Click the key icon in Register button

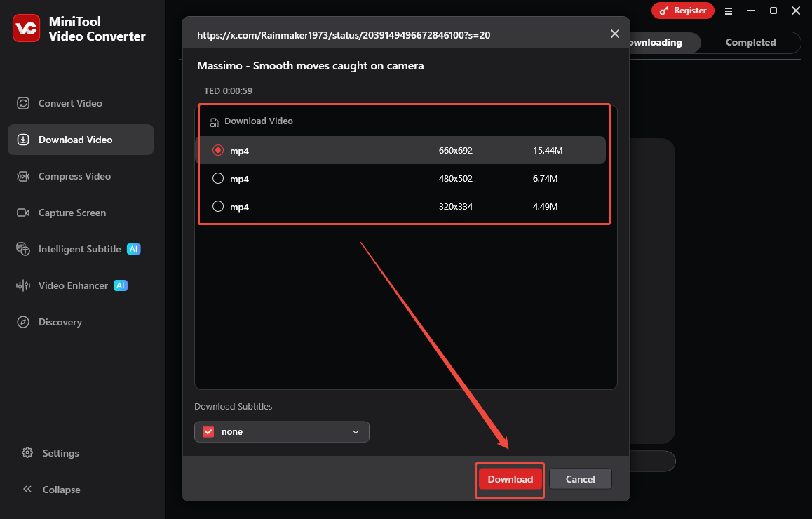663,11
